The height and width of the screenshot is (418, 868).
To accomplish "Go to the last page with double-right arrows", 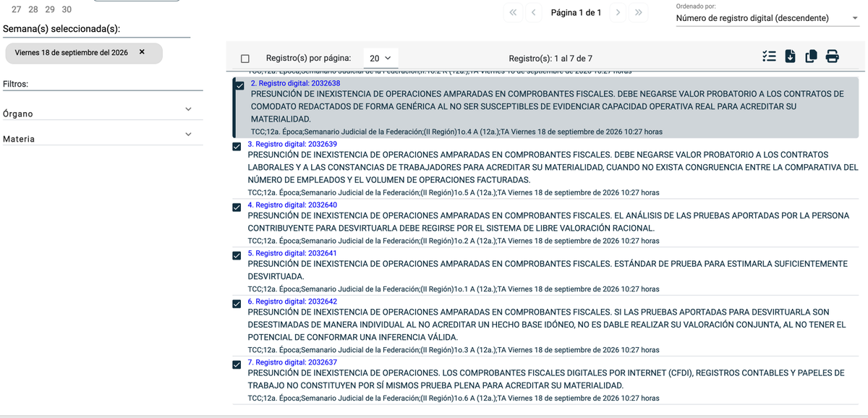I will 639,12.
